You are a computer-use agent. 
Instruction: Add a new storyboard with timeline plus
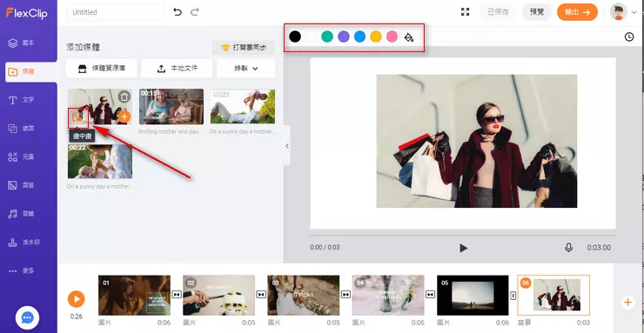coord(627,303)
